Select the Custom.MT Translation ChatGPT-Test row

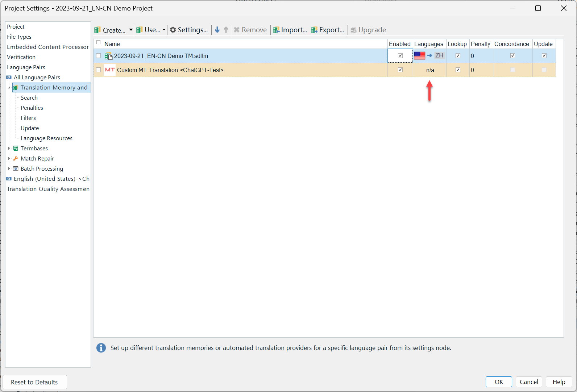[x=170, y=70]
